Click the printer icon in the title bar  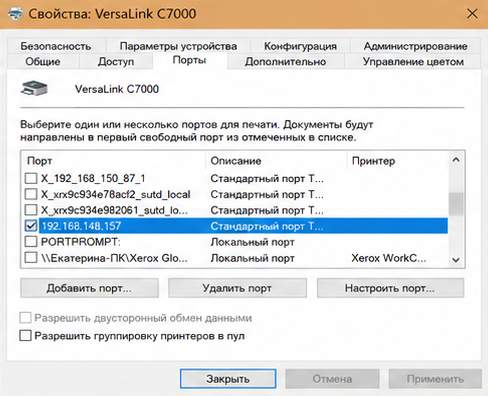click(15, 14)
